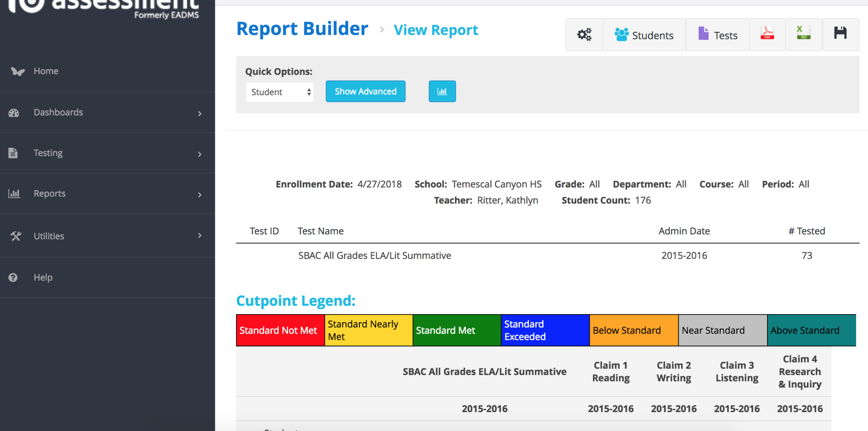Click the Home butterfly icon
The image size is (868, 431).
(x=17, y=71)
